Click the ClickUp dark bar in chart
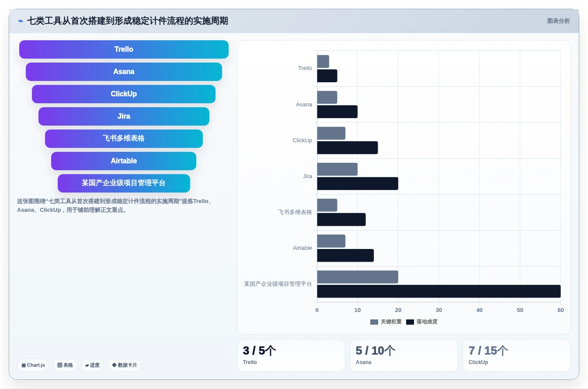The width and height of the screenshot is (588, 389). 347,147
